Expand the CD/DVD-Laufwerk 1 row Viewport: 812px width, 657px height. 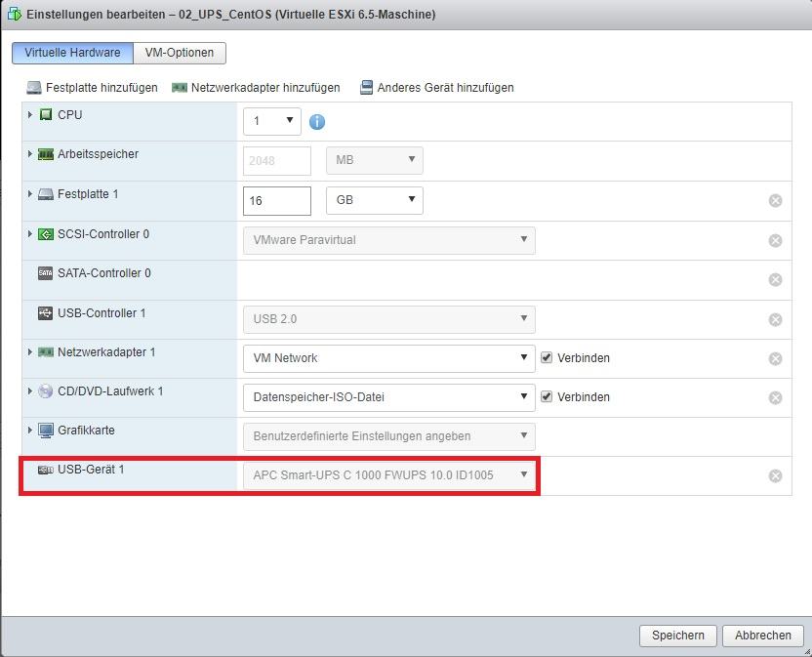click(30, 390)
